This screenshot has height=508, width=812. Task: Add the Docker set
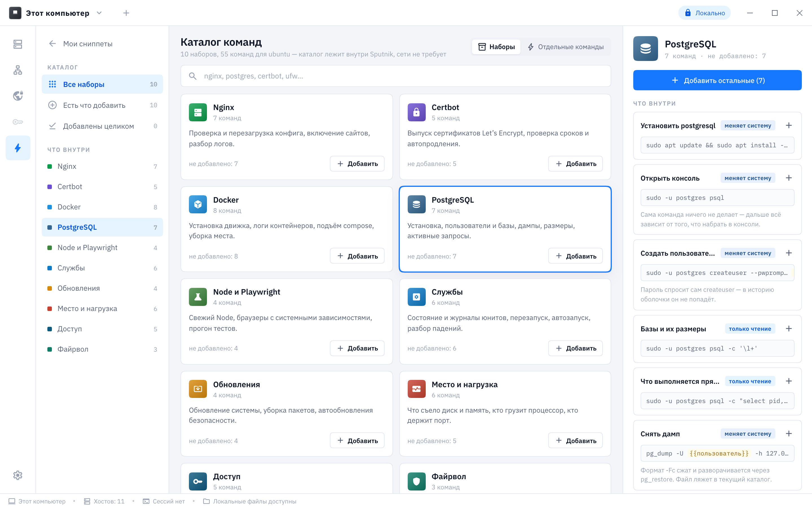[x=357, y=256]
